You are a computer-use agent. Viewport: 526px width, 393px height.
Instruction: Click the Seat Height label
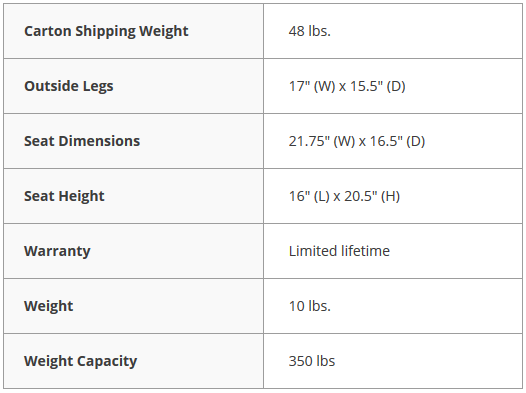64,196
